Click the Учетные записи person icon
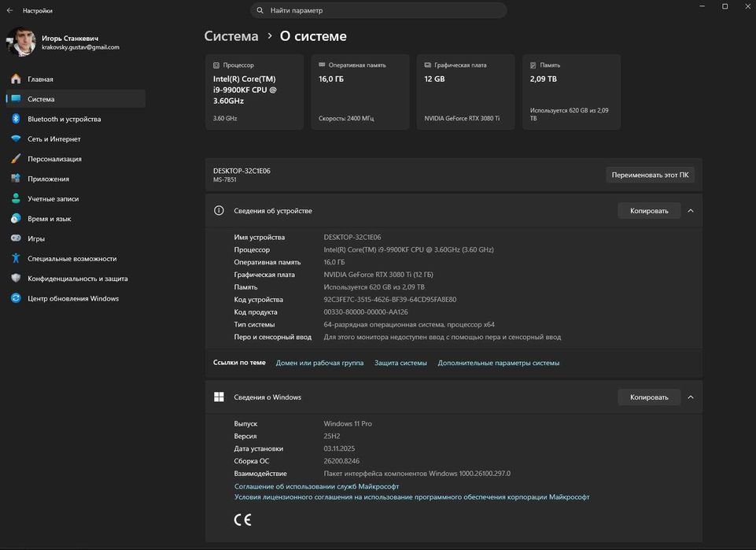 (x=16, y=198)
